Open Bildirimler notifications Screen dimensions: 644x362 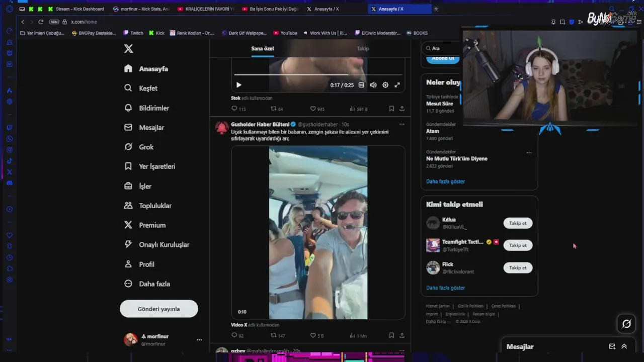(x=146, y=108)
